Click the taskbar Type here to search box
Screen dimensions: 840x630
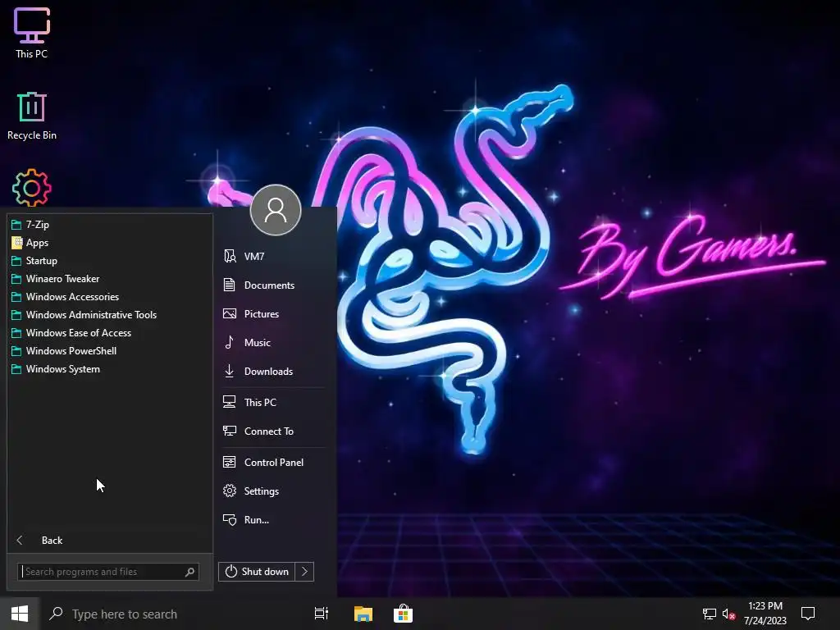tap(171, 614)
